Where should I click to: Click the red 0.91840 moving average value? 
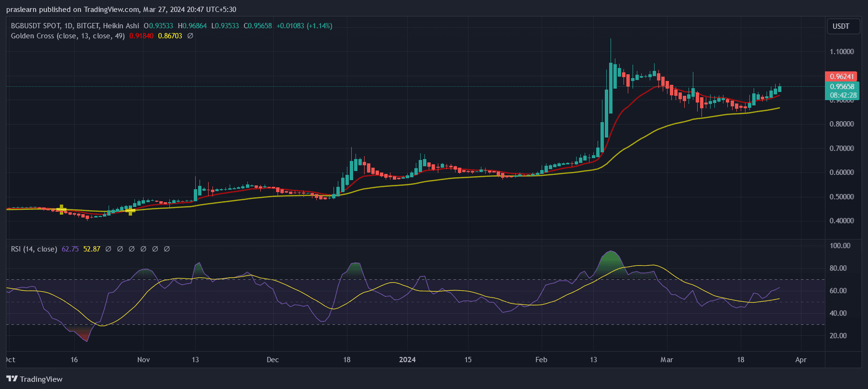pos(141,36)
